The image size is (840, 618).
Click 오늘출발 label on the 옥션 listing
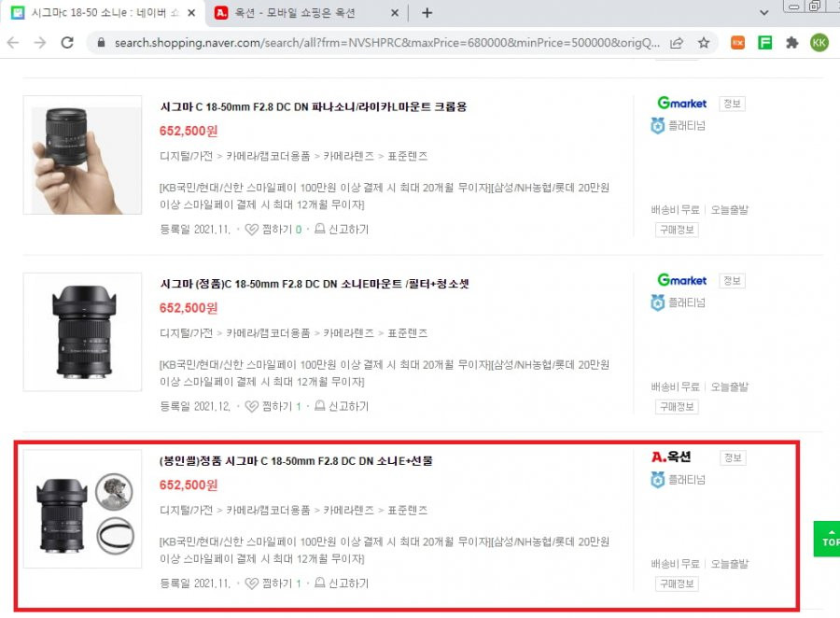pyautogui.click(x=729, y=564)
